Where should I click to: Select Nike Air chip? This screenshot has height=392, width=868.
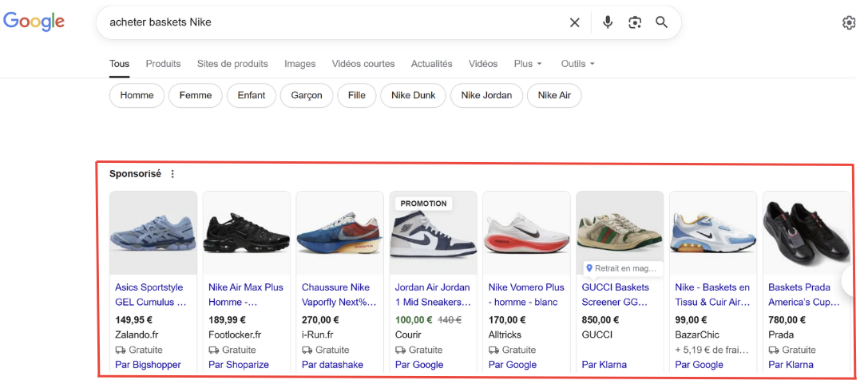pyautogui.click(x=555, y=95)
